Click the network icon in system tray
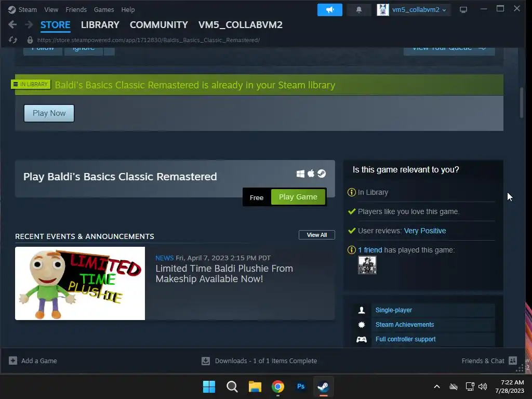The height and width of the screenshot is (399, 532). coord(470,387)
